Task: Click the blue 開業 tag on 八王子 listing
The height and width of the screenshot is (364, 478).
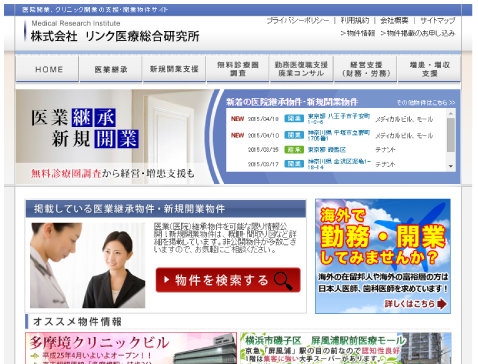Action: [294, 119]
